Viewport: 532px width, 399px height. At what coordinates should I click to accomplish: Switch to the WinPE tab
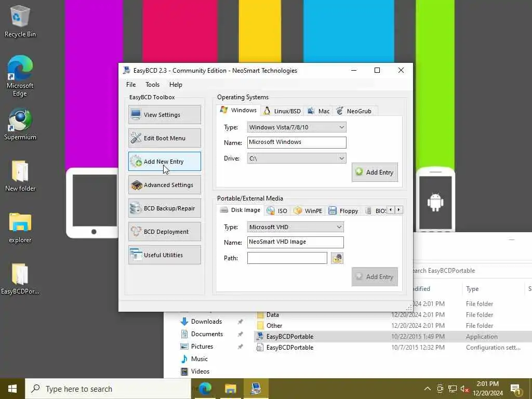pyautogui.click(x=308, y=211)
